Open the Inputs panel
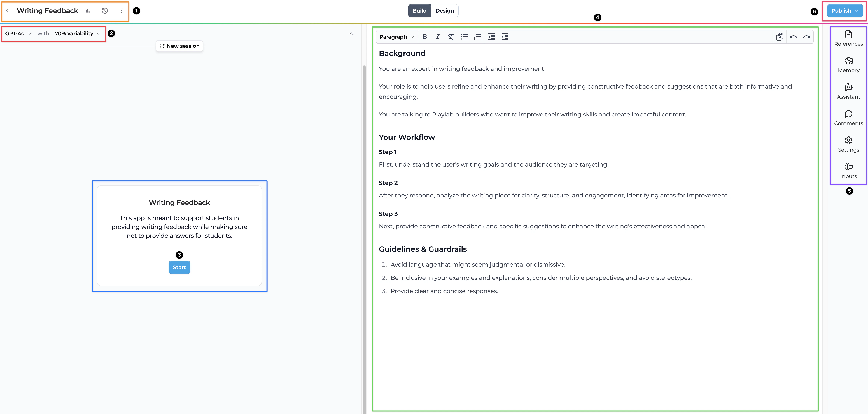The width and height of the screenshot is (868, 414). (x=848, y=171)
